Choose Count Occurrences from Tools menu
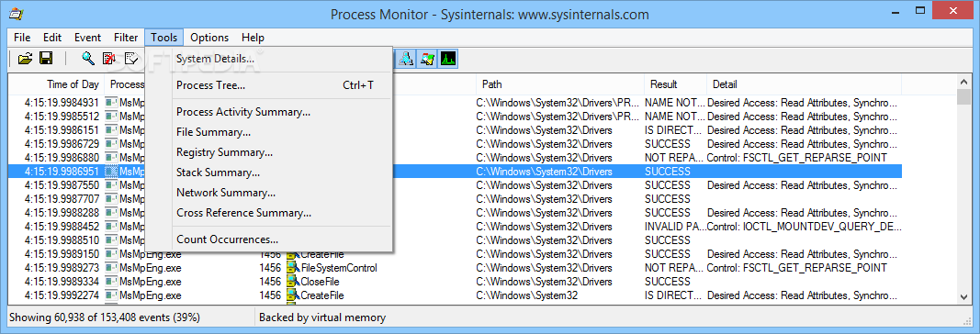Image resolution: width=980 pixels, height=334 pixels. click(x=228, y=239)
